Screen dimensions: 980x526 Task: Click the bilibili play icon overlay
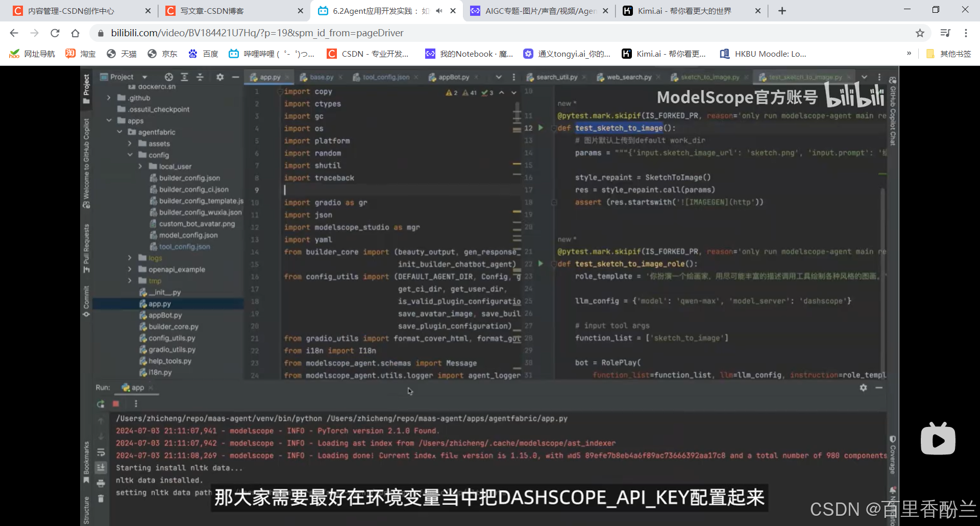point(938,439)
